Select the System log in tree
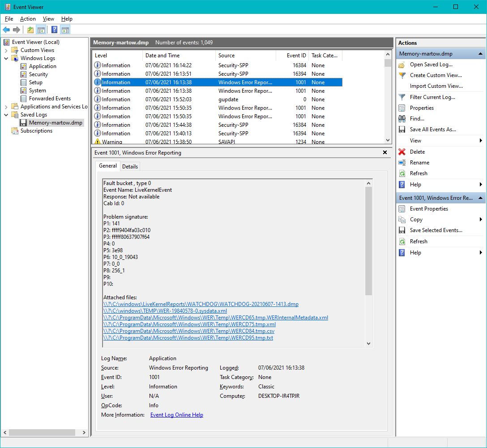This screenshot has height=448, width=487. coord(37,90)
